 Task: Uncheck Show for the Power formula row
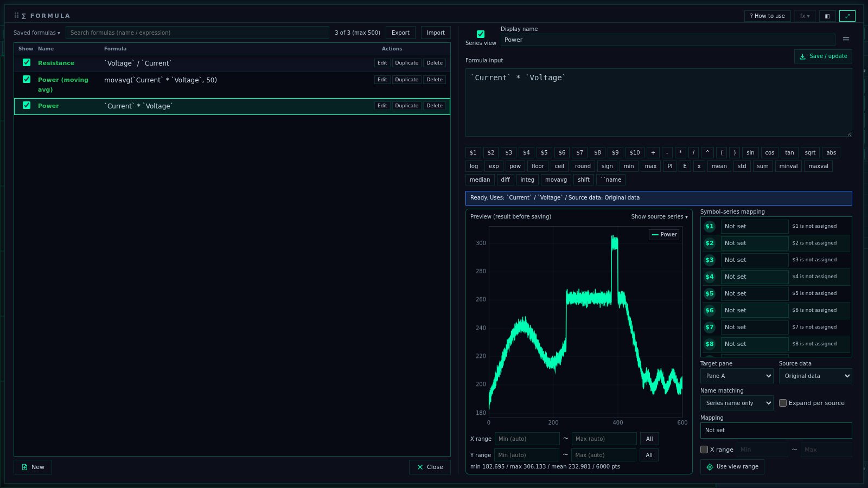pyautogui.click(x=27, y=106)
